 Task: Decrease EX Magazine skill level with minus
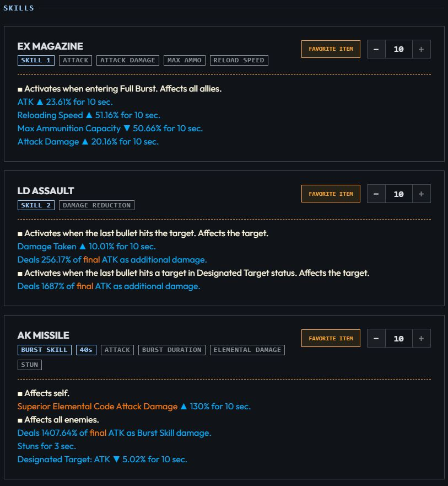tap(376, 49)
